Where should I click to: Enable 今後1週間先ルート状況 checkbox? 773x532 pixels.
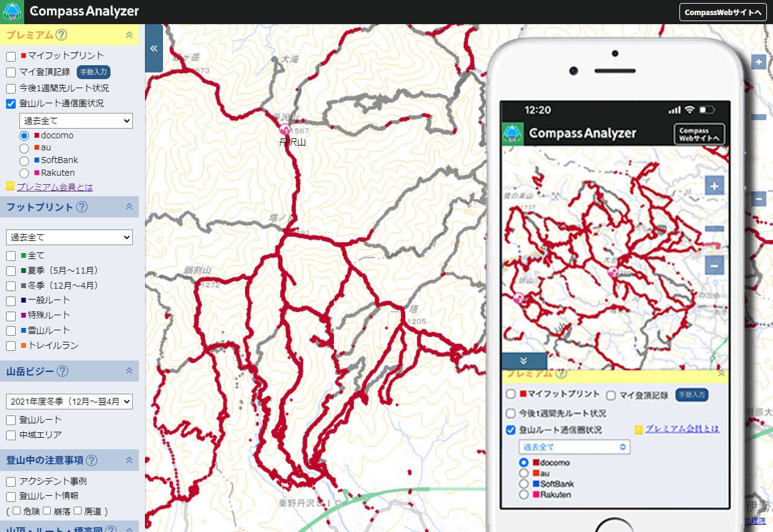tap(11, 89)
